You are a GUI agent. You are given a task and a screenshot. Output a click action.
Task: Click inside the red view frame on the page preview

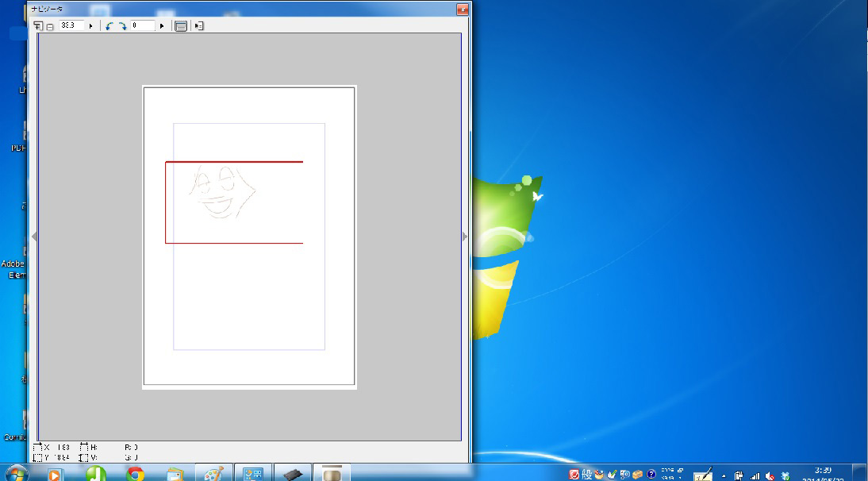(x=233, y=202)
